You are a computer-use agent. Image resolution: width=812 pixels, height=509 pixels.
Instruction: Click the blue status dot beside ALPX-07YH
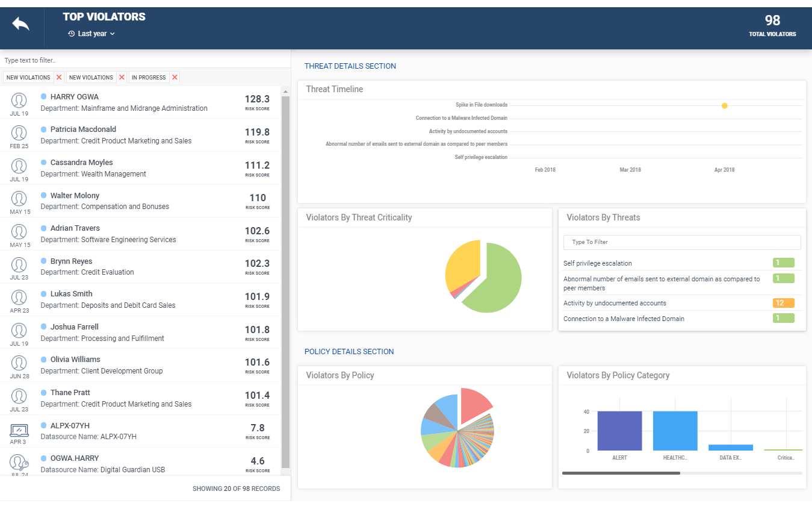(43, 425)
